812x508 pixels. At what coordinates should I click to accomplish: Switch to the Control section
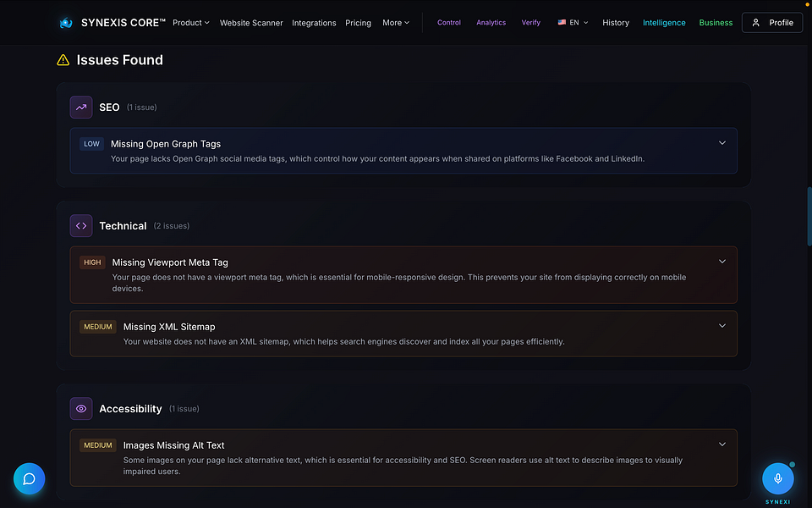click(x=449, y=23)
